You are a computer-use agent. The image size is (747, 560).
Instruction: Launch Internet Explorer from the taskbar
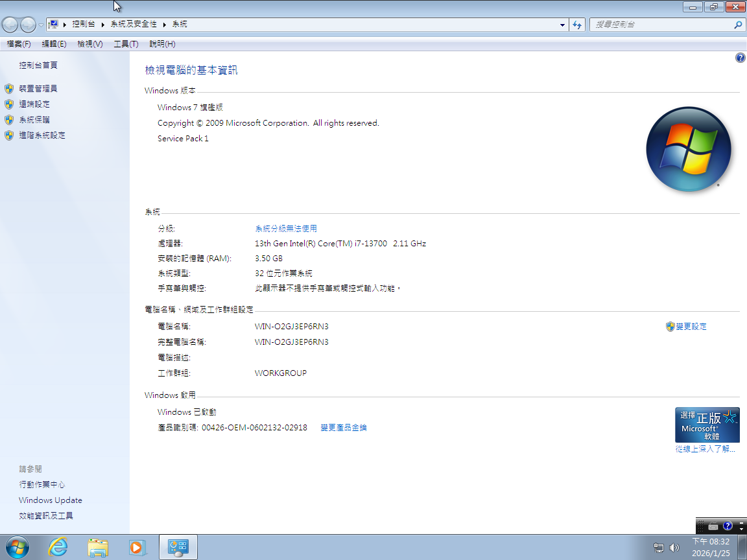tap(58, 546)
